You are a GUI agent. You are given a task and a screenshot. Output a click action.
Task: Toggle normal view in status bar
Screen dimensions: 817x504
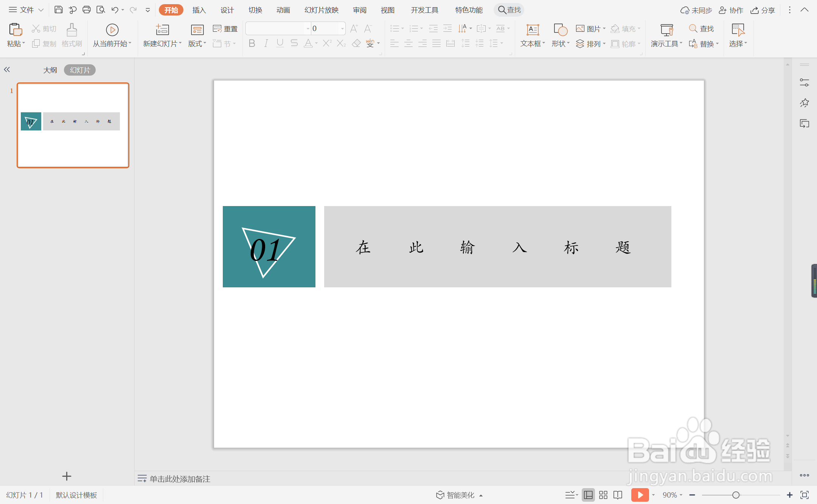click(588, 495)
